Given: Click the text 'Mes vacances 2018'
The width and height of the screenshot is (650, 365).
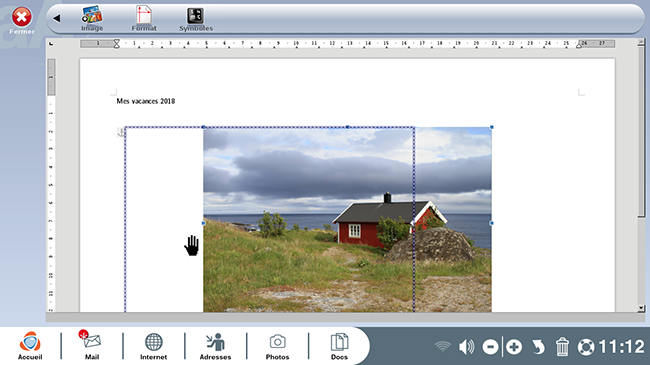Looking at the screenshot, I should tap(146, 101).
